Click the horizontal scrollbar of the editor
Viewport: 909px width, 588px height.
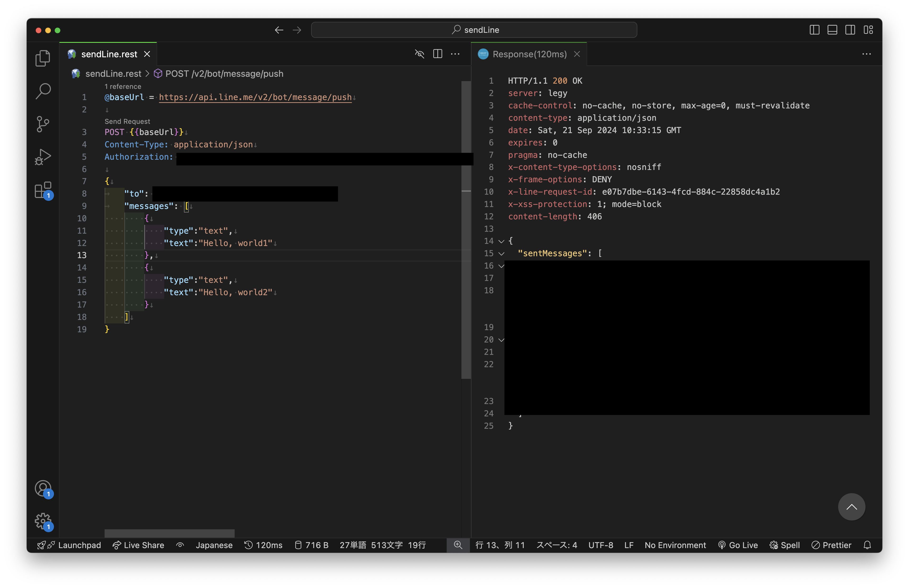point(169,533)
